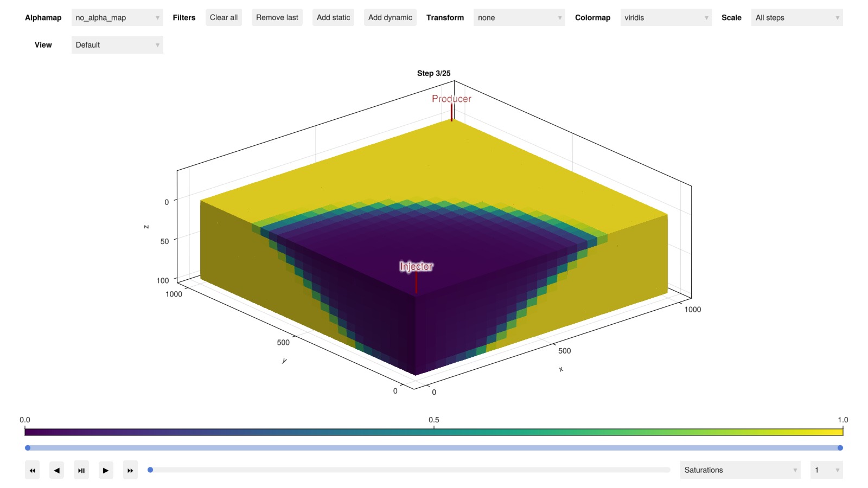Step back one frame with previous arrow
Image resolution: width=868 pixels, height=488 pixels.
[56, 470]
